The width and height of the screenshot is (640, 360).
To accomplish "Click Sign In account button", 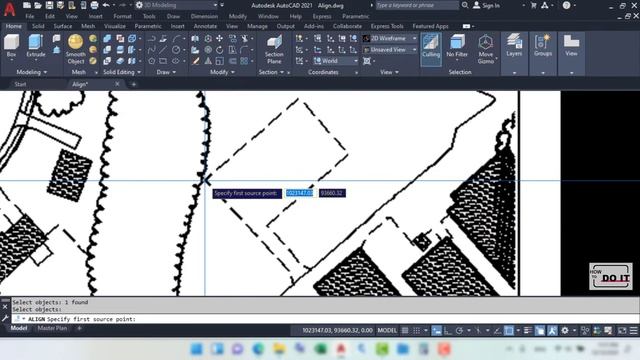I will tap(487, 5).
